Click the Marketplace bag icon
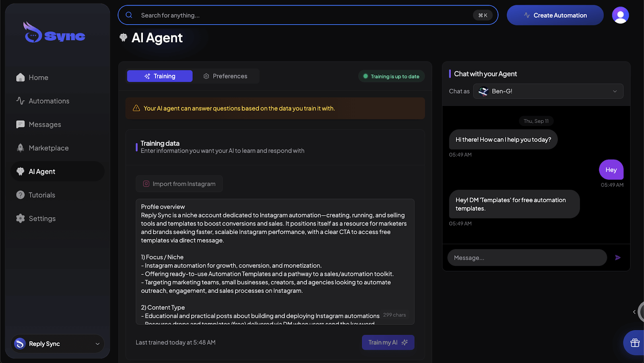This screenshot has height=363, width=644. click(20, 148)
